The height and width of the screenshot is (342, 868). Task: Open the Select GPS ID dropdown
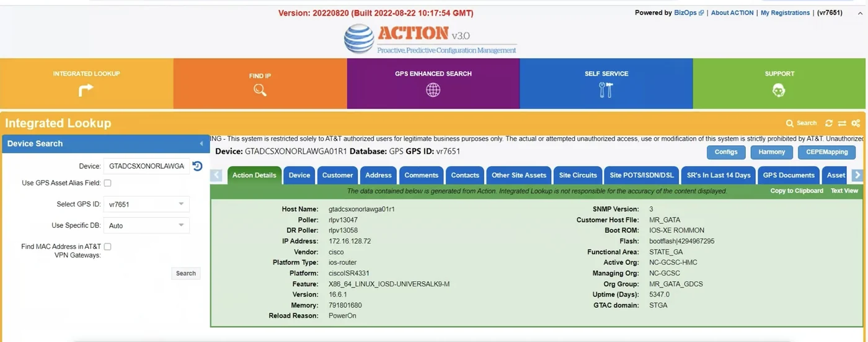pyautogui.click(x=146, y=204)
